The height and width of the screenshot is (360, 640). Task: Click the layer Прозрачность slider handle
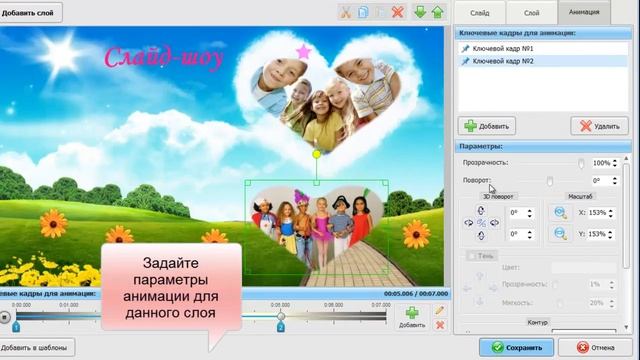click(x=581, y=163)
